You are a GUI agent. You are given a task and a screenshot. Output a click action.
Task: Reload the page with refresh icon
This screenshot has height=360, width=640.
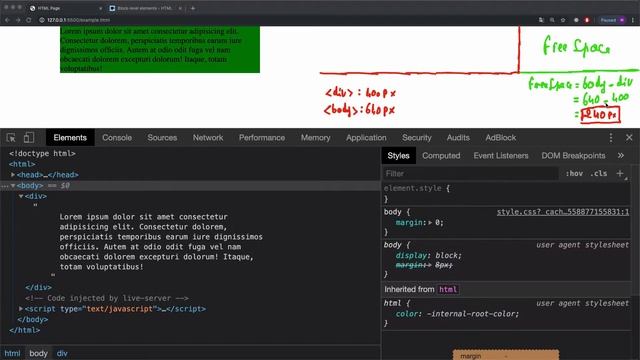(29, 20)
